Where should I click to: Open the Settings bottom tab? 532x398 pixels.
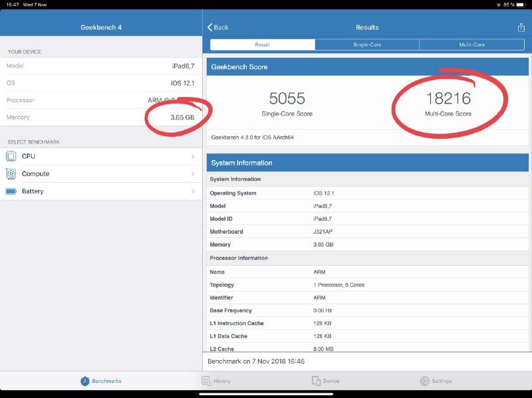[x=436, y=381]
